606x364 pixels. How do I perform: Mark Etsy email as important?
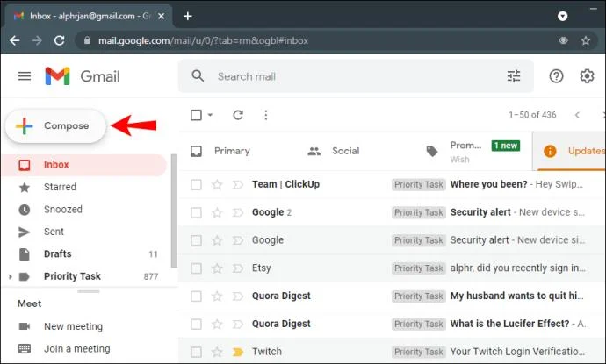(238, 268)
